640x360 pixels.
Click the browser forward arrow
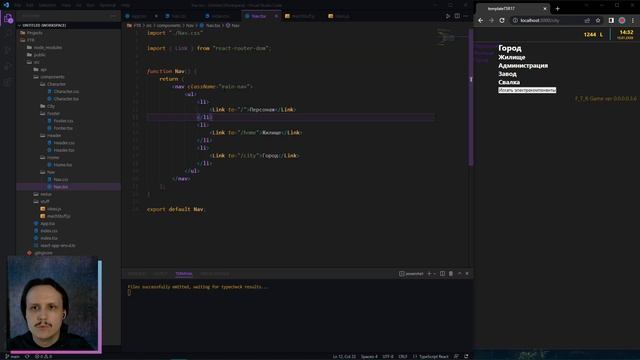point(491,20)
